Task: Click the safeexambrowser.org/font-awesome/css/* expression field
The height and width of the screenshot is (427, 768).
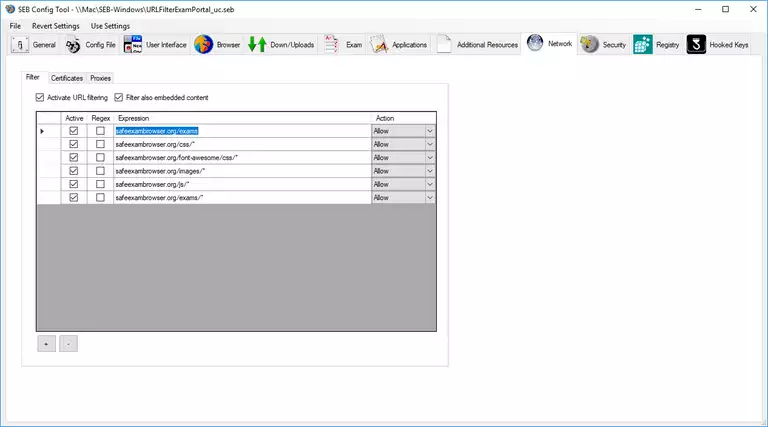Action: (x=240, y=158)
